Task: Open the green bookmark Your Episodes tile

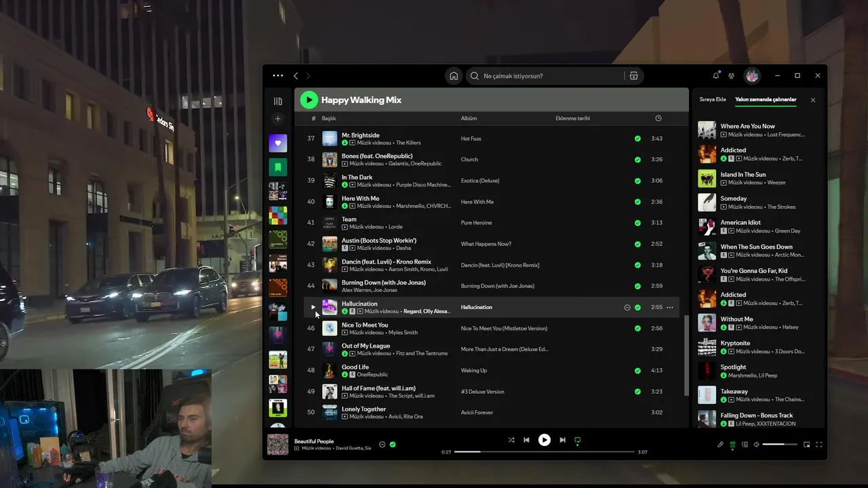Action: point(278,167)
